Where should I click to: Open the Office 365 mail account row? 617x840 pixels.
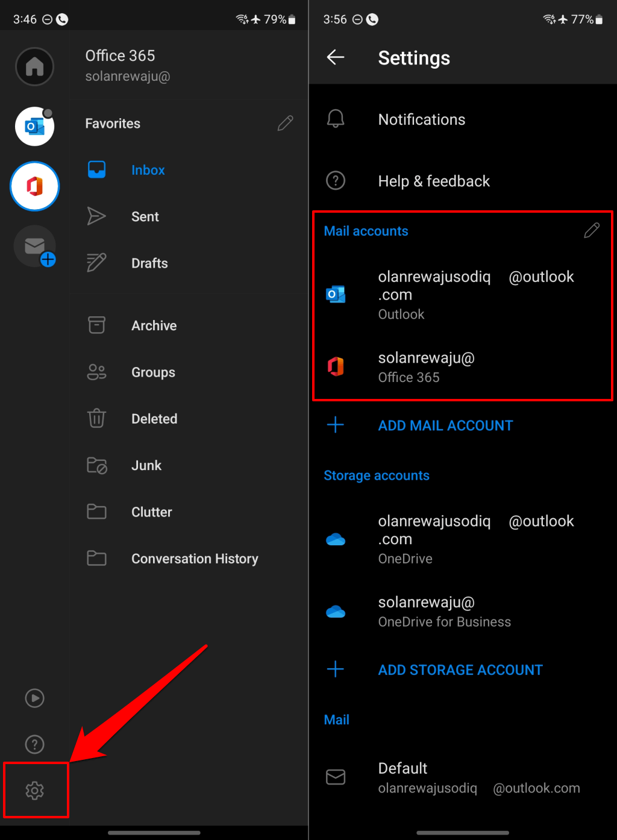[x=463, y=368]
